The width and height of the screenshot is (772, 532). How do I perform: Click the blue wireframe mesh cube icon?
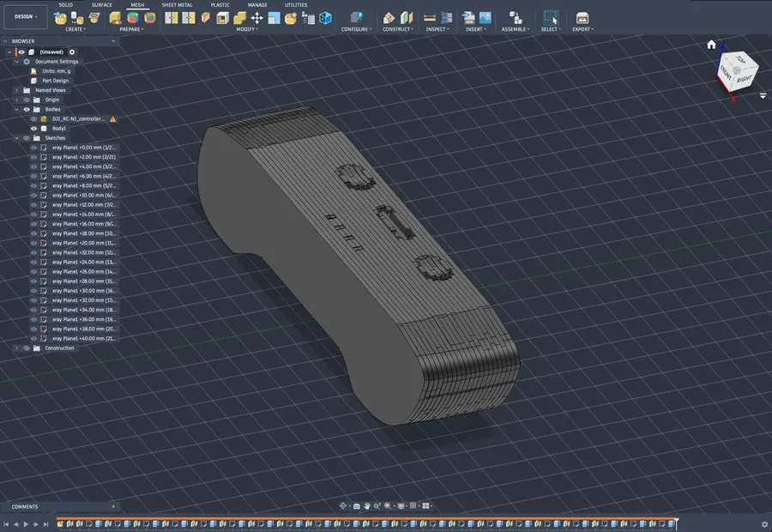click(x=325, y=18)
